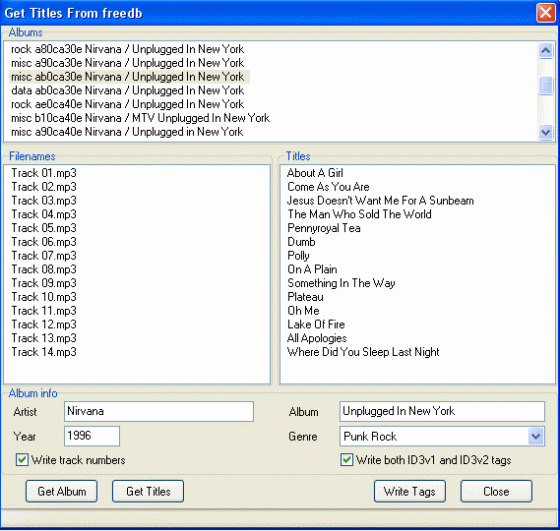
Task: Select Track 04.mp3 in Filenames
Action: (44, 214)
